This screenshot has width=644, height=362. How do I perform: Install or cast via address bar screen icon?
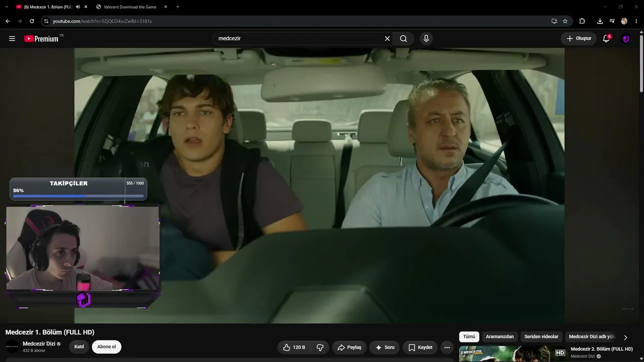(x=554, y=21)
